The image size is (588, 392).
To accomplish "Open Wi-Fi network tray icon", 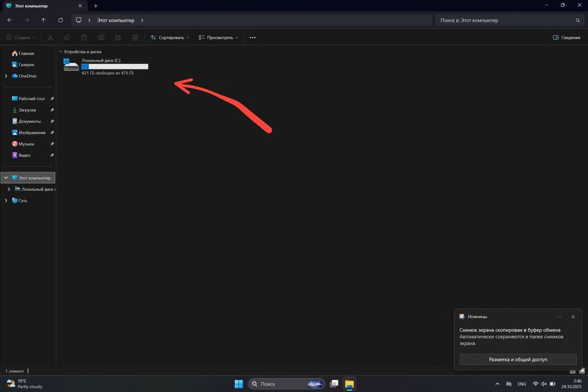I will pos(536,384).
